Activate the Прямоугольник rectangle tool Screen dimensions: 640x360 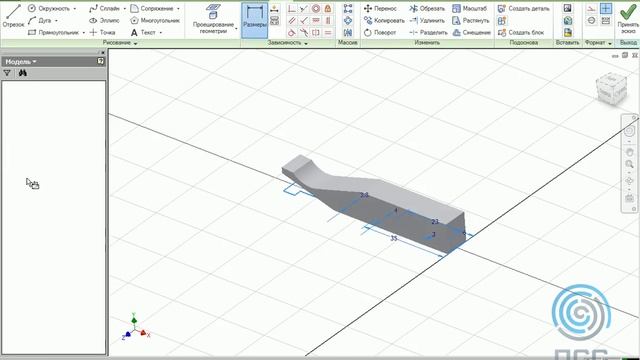[x=53, y=32]
